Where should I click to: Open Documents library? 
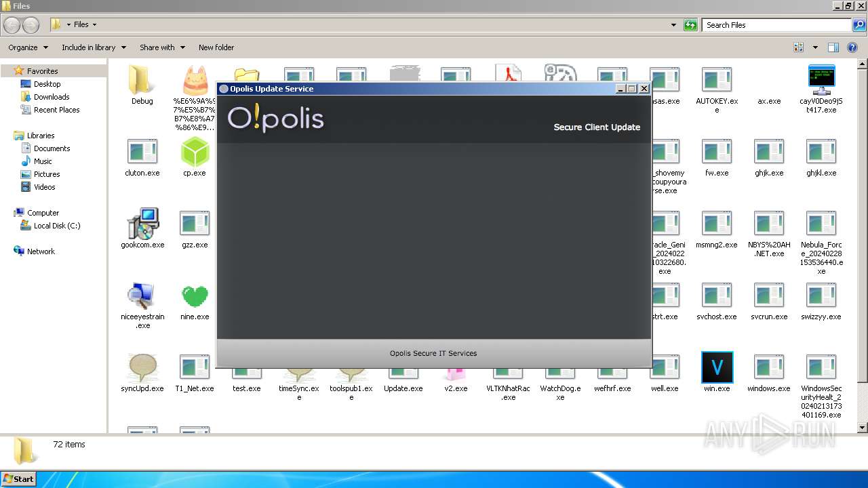point(52,148)
